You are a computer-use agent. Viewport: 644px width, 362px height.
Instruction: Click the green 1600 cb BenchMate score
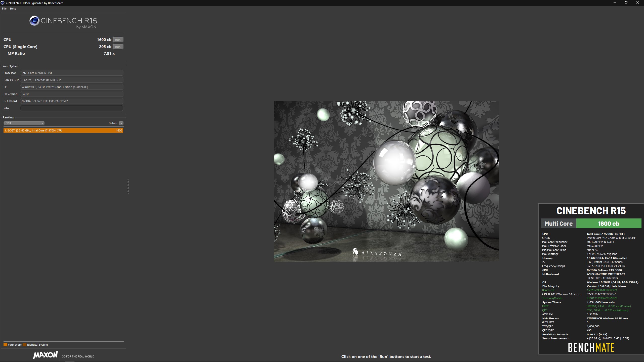click(x=609, y=223)
